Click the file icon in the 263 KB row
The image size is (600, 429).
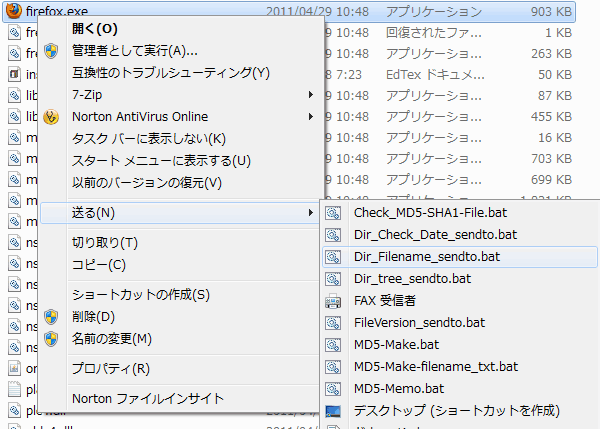point(14,54)
